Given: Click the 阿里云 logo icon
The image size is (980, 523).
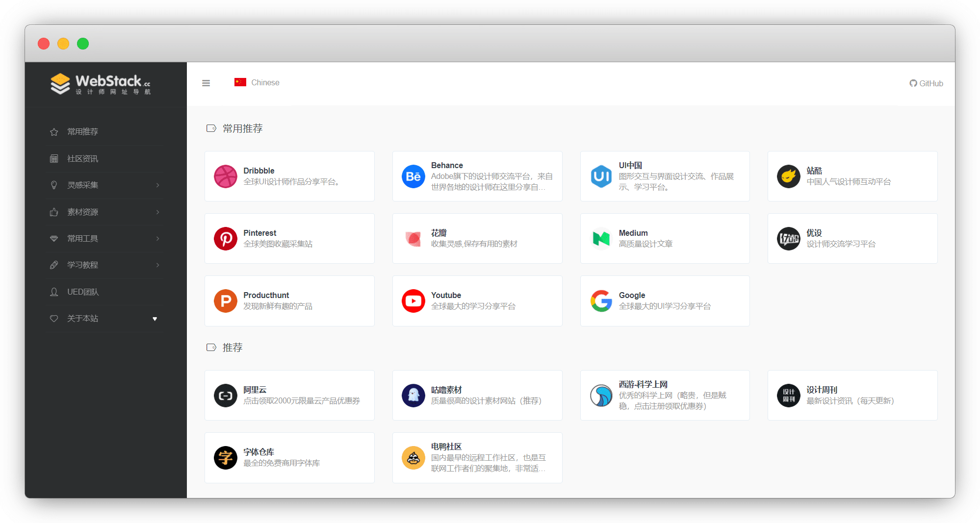Looking at the screenshot, I should [225, 396].
